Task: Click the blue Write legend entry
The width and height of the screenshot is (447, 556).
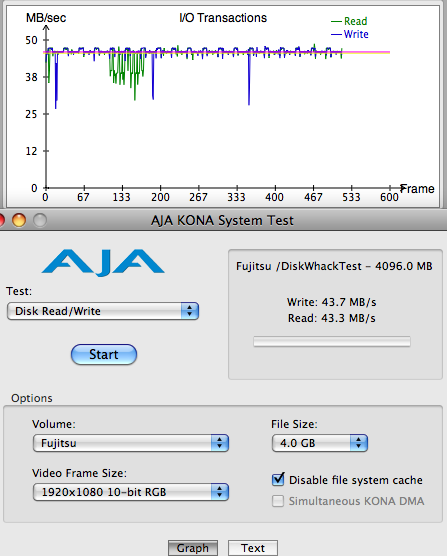Action: pyautogui.click(x=350, y=34)
